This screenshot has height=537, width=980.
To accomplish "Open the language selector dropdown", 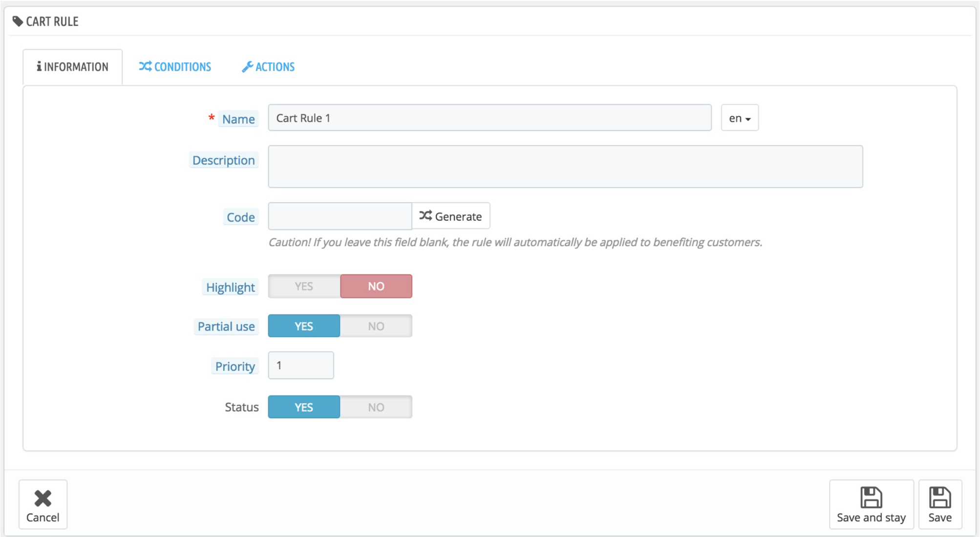I will (x=739, y=118).
